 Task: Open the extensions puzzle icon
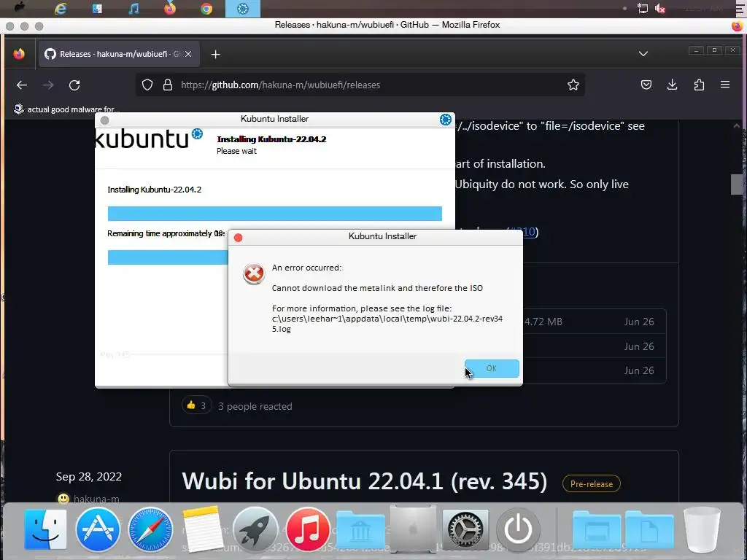click(699, 85)
